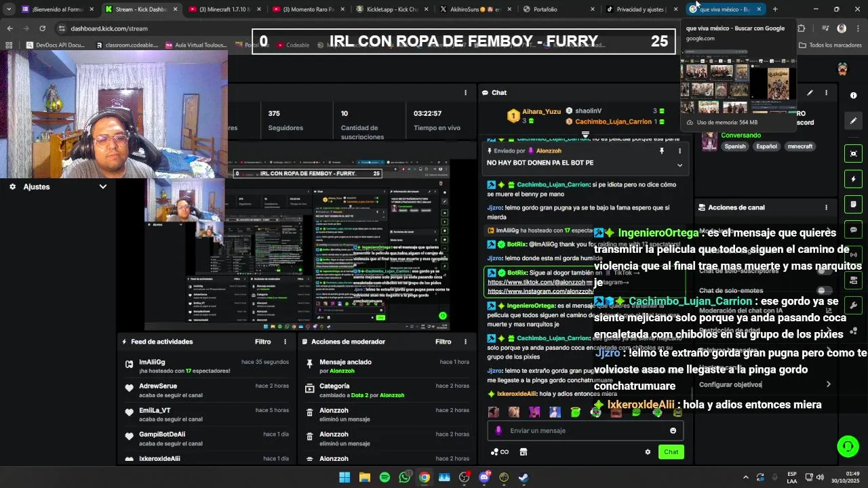This screenshot has height=488, width=868.
Task: Open Filtro in Feed de actividades
Action: coord(262,342)
